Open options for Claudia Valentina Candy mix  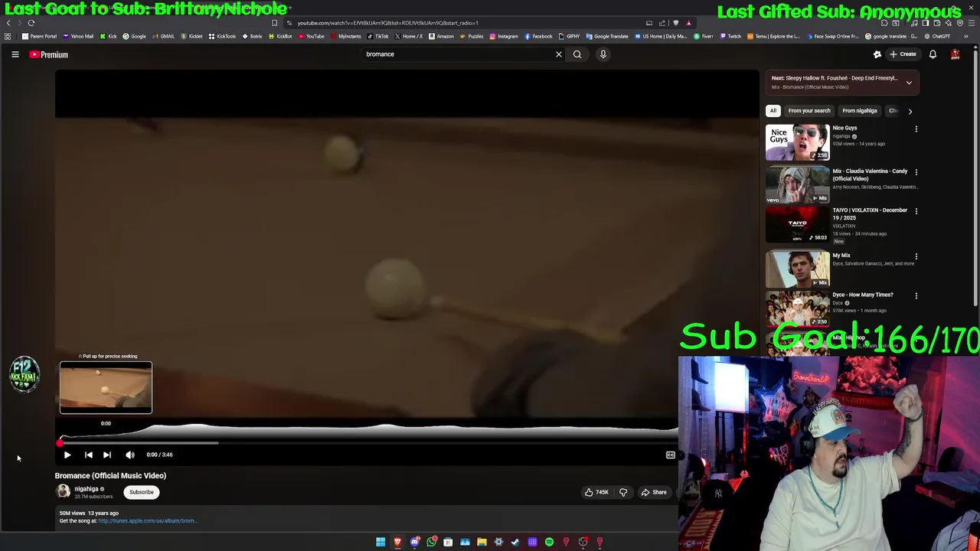916,172
